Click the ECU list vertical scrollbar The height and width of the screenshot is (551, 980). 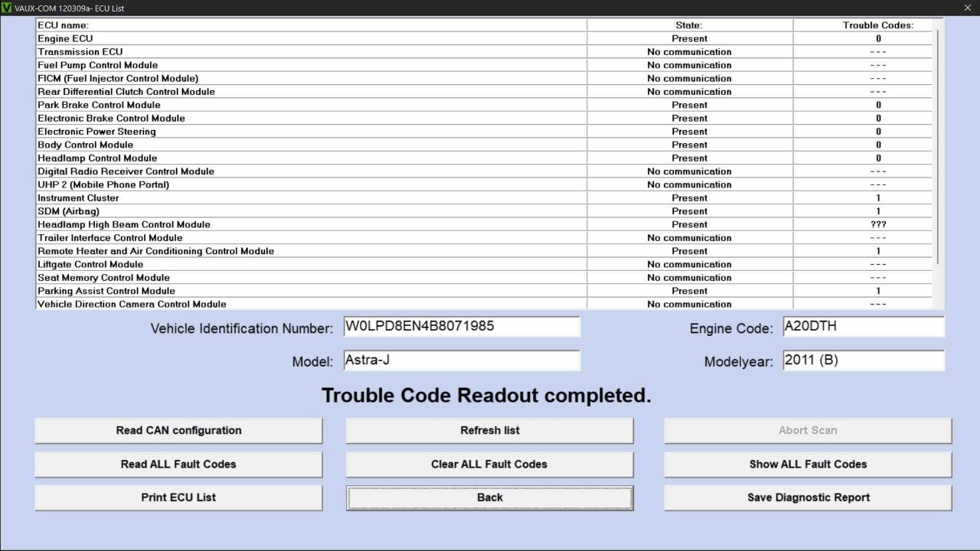coord(939,153)
